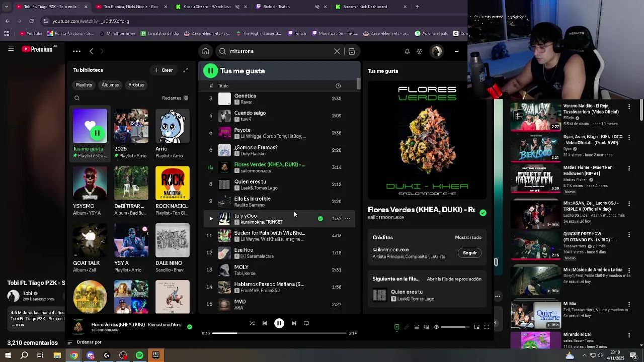Open Spotify miniplayer icon
This screenshot has height=362, width=644.
476,327
